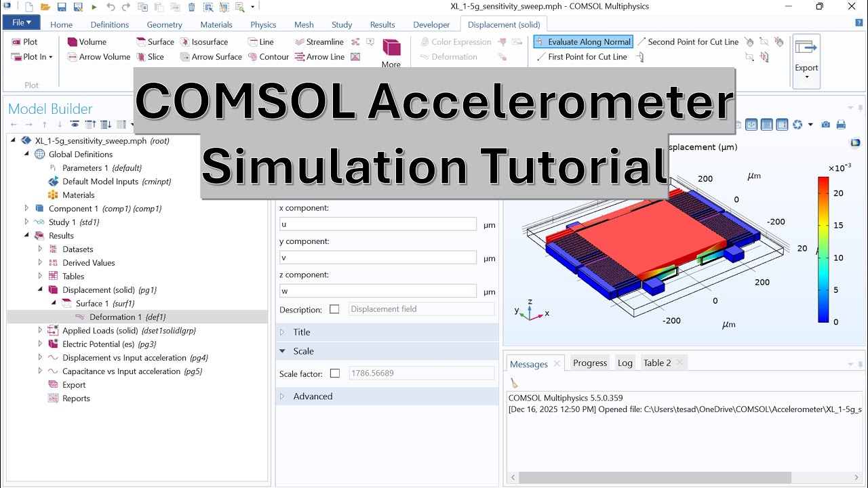Select the Reports node
This screenshot has height=488, width=868.
point(69,398)
